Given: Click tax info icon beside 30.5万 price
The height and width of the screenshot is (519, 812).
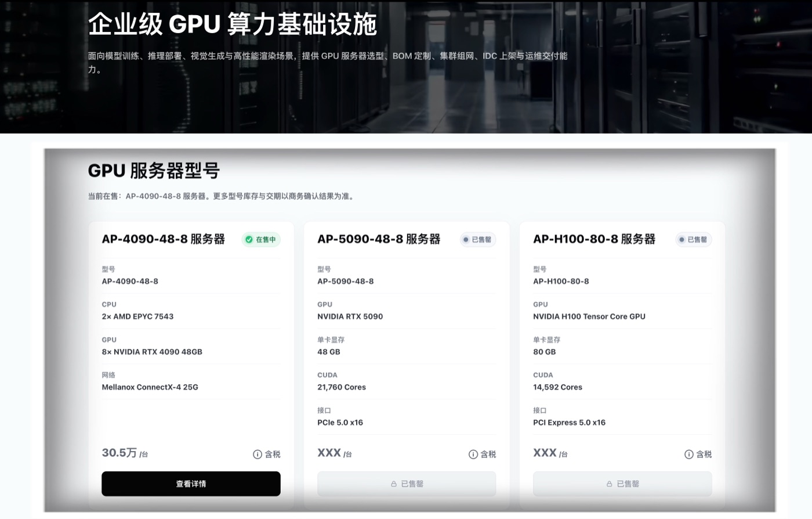Looking at the screenshot, I should [258, 455].
